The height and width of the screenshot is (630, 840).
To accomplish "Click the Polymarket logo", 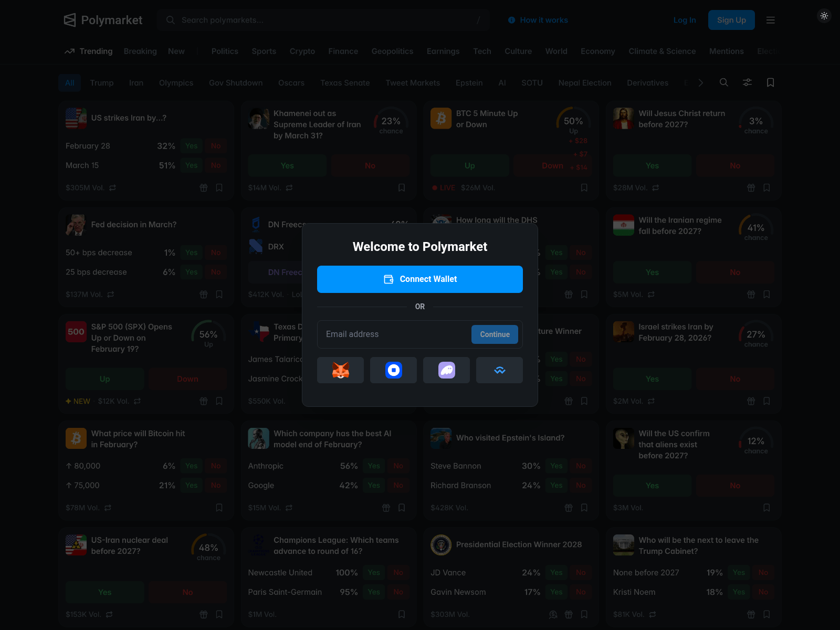I will tap(103, 20).
